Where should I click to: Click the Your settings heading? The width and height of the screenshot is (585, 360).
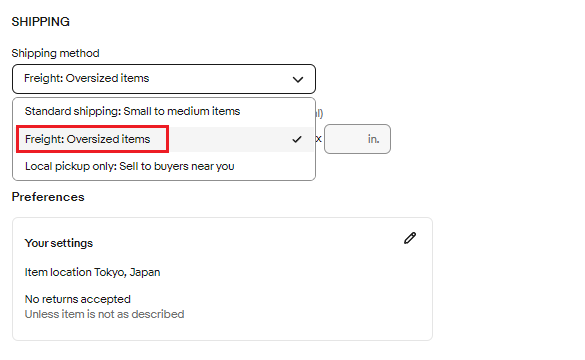59,243
